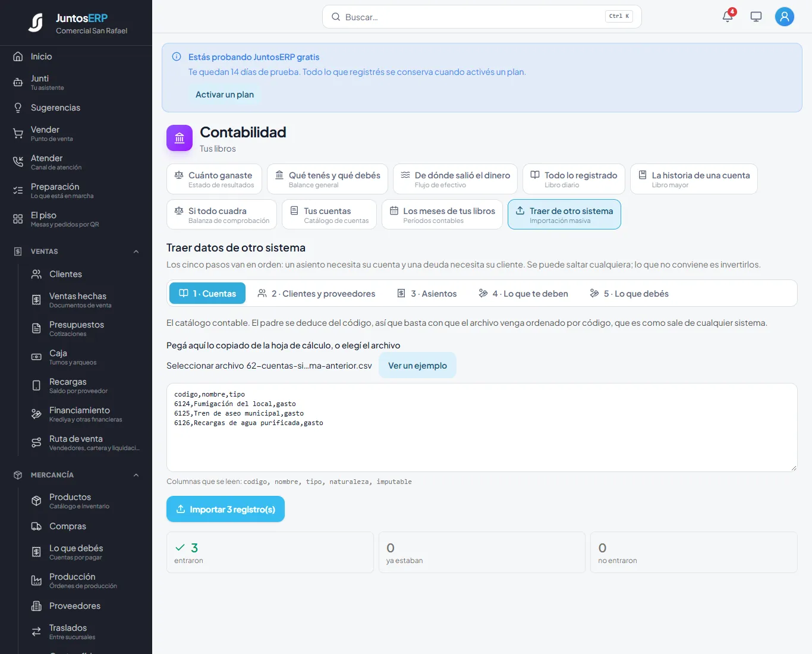Screen dimensions: 812x654
Task: Click Importar 3 registro(s) button
Action: [x=225, y=510]
